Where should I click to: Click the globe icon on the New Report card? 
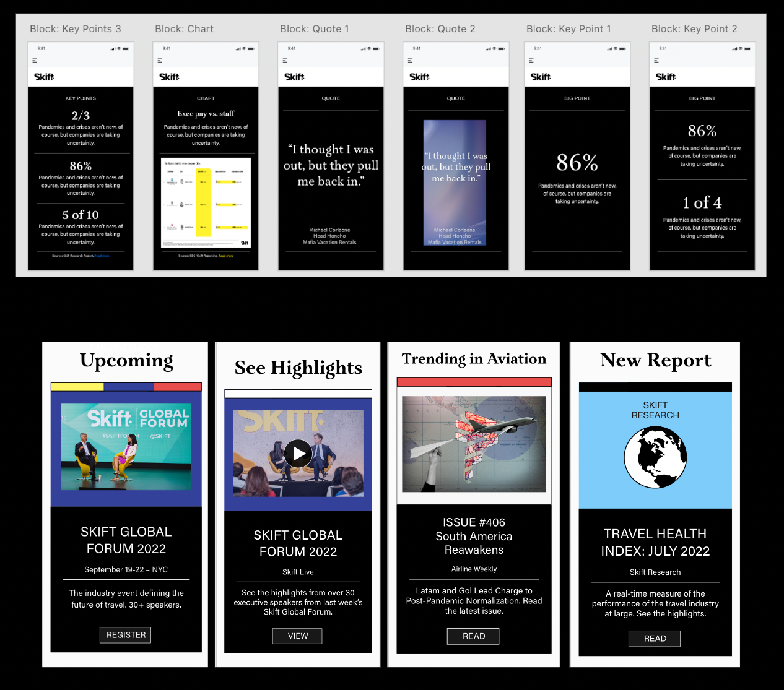655,457
